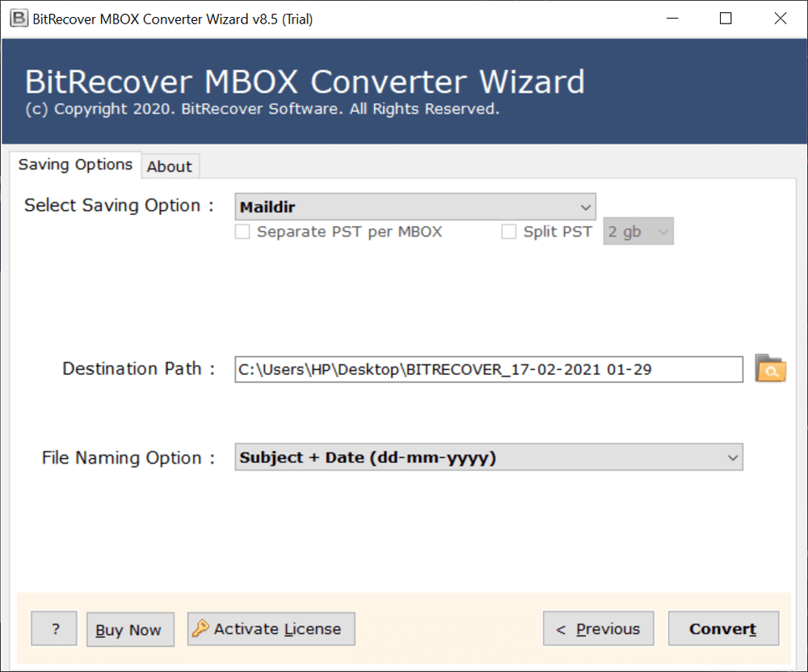808x672 pixels.
Task: Open the Select Saving Option dropdown
Action: [415, 207]
